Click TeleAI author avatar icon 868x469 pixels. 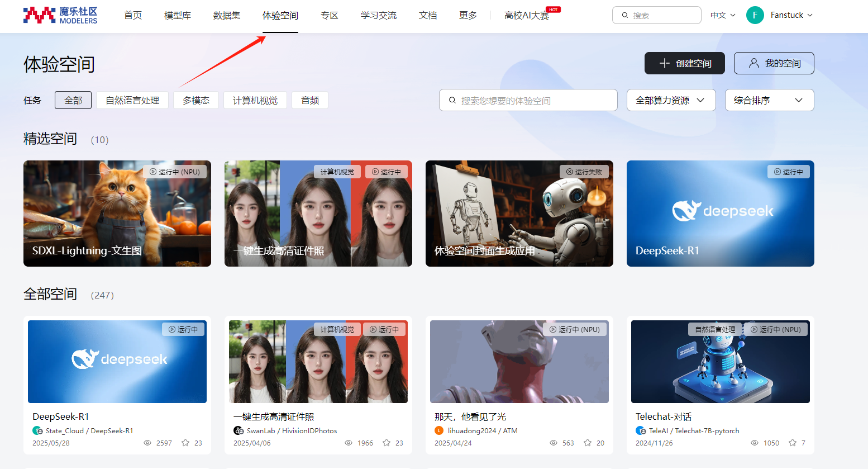pyautogui.click(x=641, y=430)
